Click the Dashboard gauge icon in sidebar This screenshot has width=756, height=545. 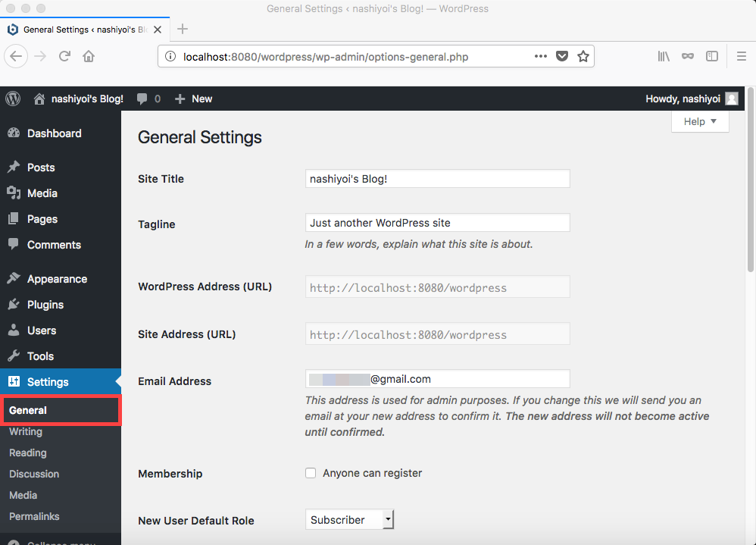tap(14, 133)
